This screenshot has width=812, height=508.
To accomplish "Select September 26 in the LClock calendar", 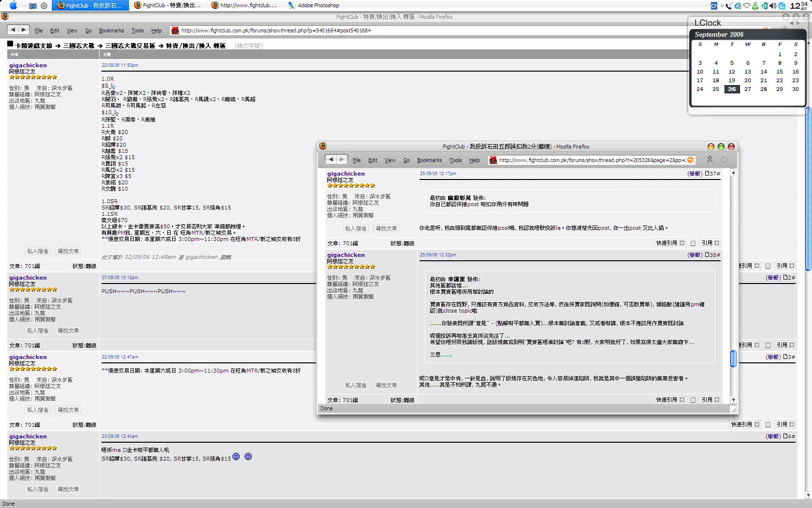I will 732,89.
